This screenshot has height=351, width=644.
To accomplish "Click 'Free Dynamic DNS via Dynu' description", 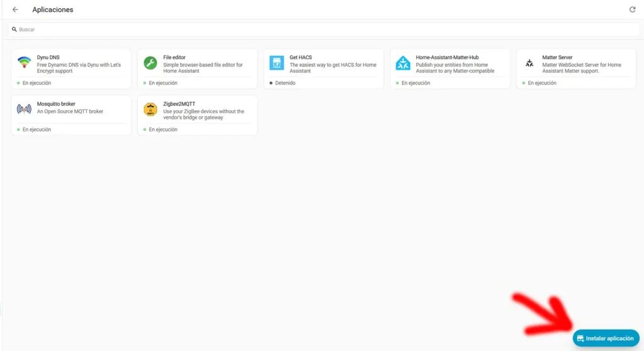I will pyautogui.click(x=79, y=68).
